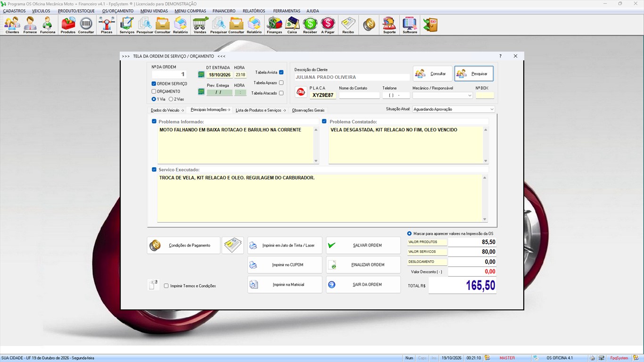Open the Clientes toolbar icon
This screenshot has height=362, width=644.
tap(12, 25)
